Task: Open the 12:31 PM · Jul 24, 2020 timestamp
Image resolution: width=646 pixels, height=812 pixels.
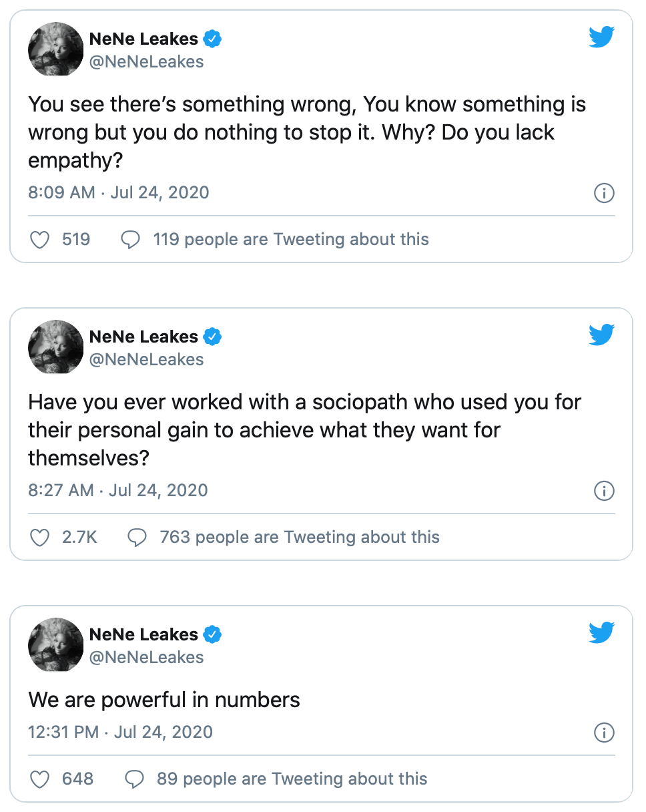Action: click(x=120, y=732)
